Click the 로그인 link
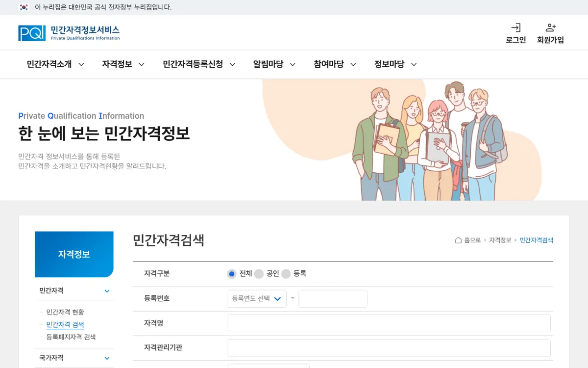Screen dimensions: 588x368 [515, 40]
